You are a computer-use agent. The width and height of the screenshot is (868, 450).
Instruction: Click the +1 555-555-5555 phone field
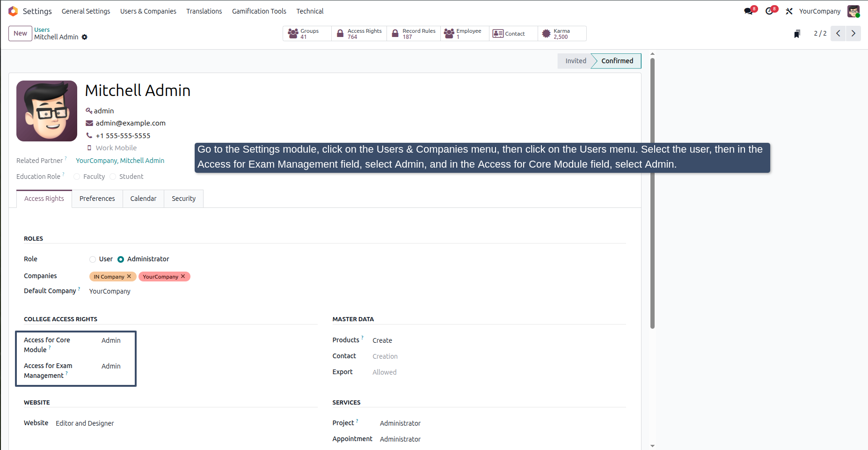(123, 136)
